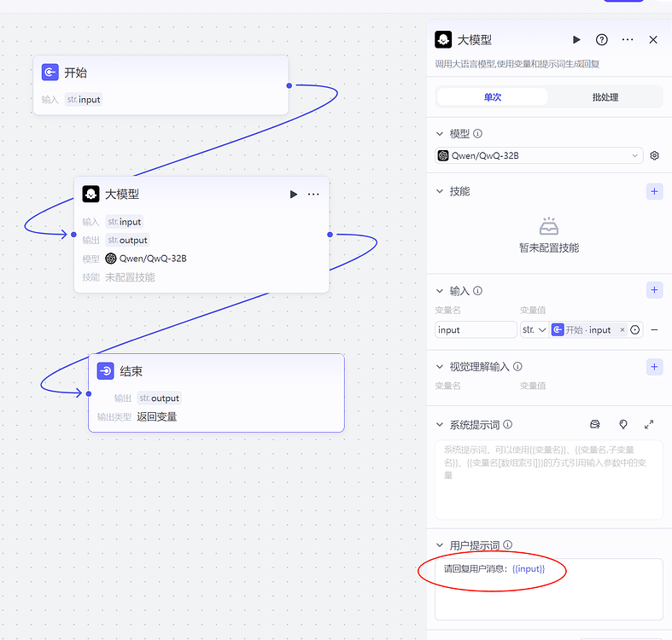Screen dimensions: 672x640
Task: Open help for 大模型 panel
Action: [602, 40]
